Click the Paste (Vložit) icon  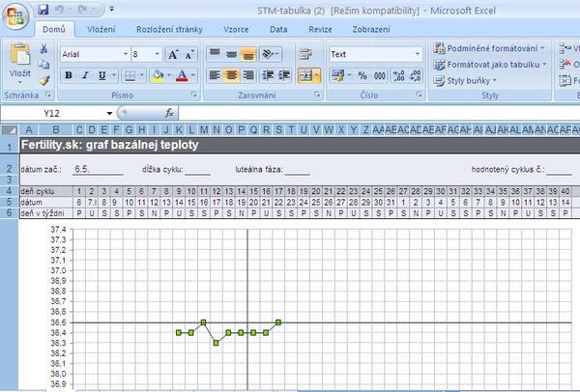(x=19, y=58)
